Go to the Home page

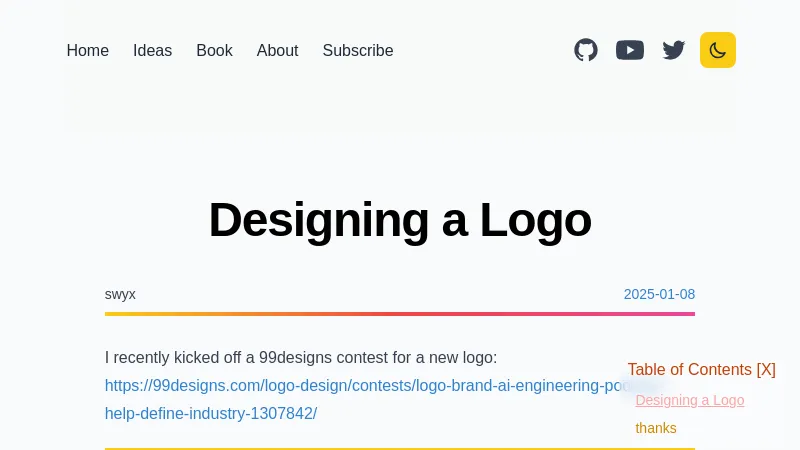pos(88,50)
